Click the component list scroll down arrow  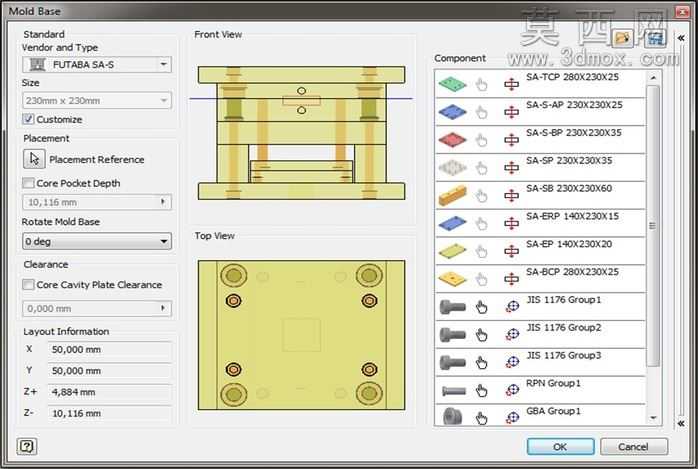(653, 418)
